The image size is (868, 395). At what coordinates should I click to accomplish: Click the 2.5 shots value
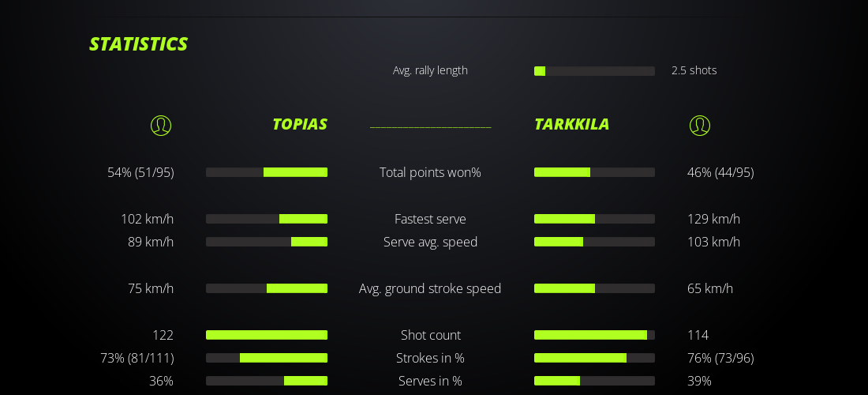[x=694, y=70]
